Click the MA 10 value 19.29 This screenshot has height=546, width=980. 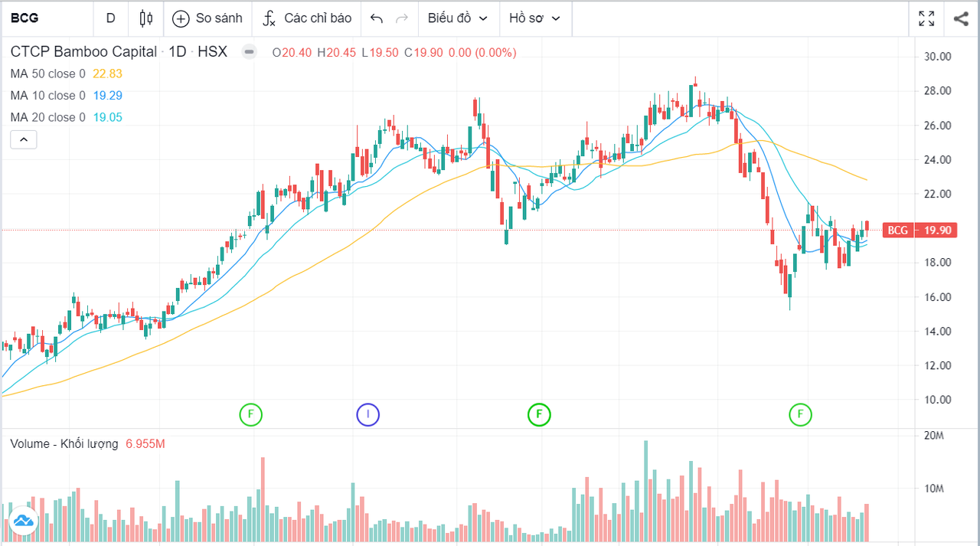107,95
